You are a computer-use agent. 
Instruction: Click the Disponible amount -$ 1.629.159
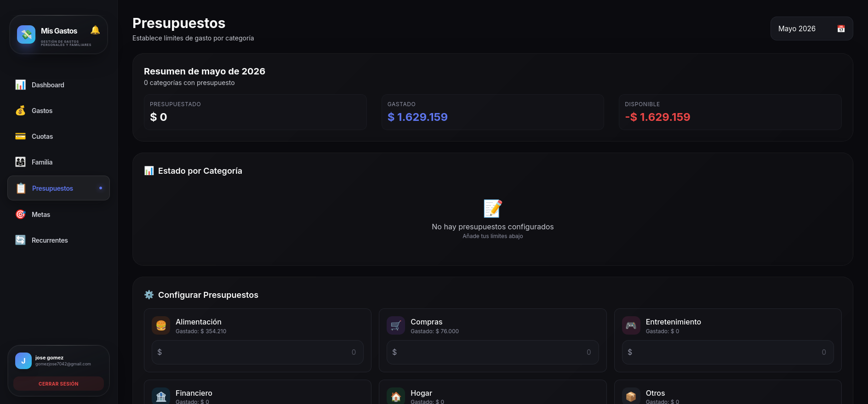(657, 117)
